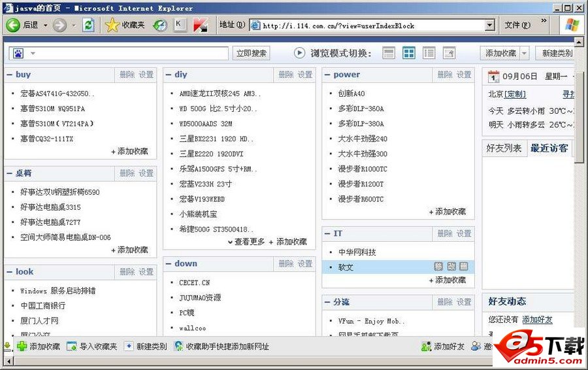Click the green plus 添加收藏 icon in bottom bar

[22, 346]
